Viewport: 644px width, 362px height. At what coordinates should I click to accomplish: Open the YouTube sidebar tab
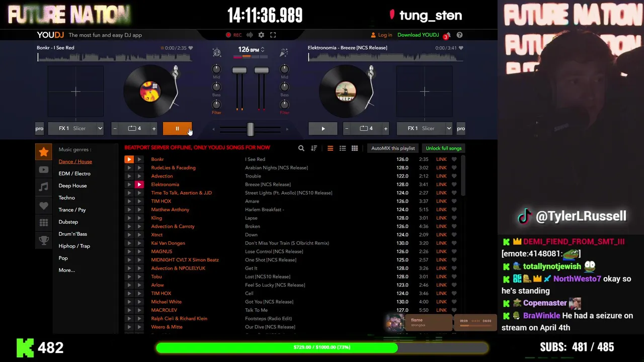(44, 170)
